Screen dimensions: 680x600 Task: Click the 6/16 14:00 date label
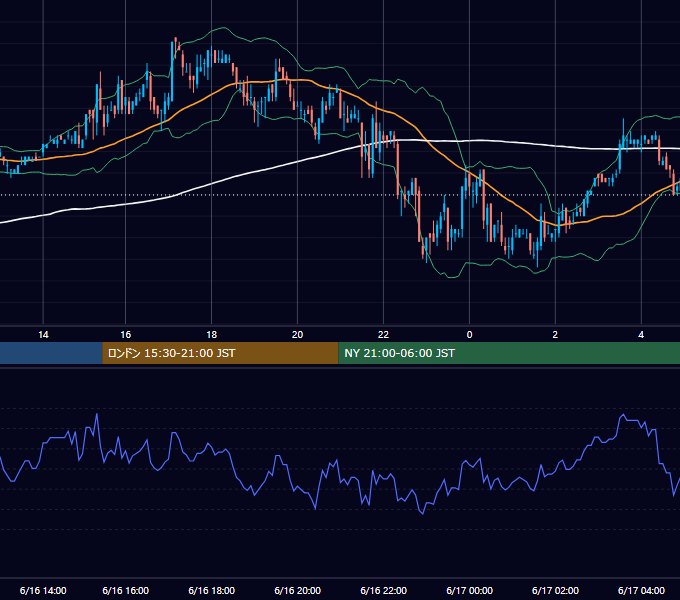pyautogui.click(x=43, y=590)
